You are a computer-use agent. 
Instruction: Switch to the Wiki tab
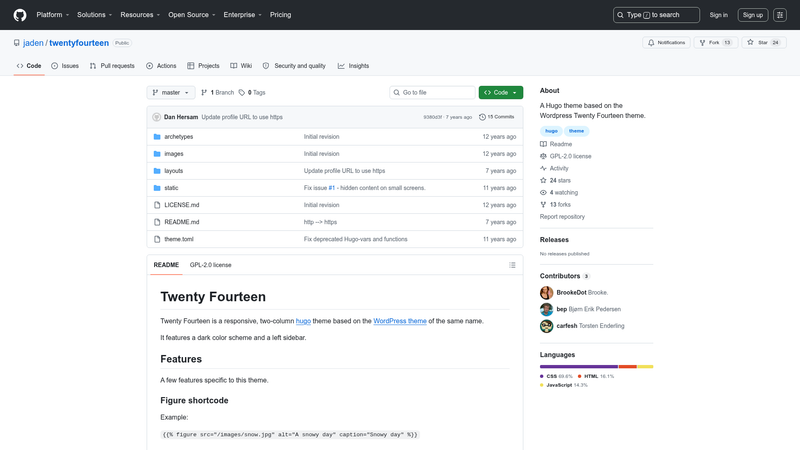(x=241, y=66)
